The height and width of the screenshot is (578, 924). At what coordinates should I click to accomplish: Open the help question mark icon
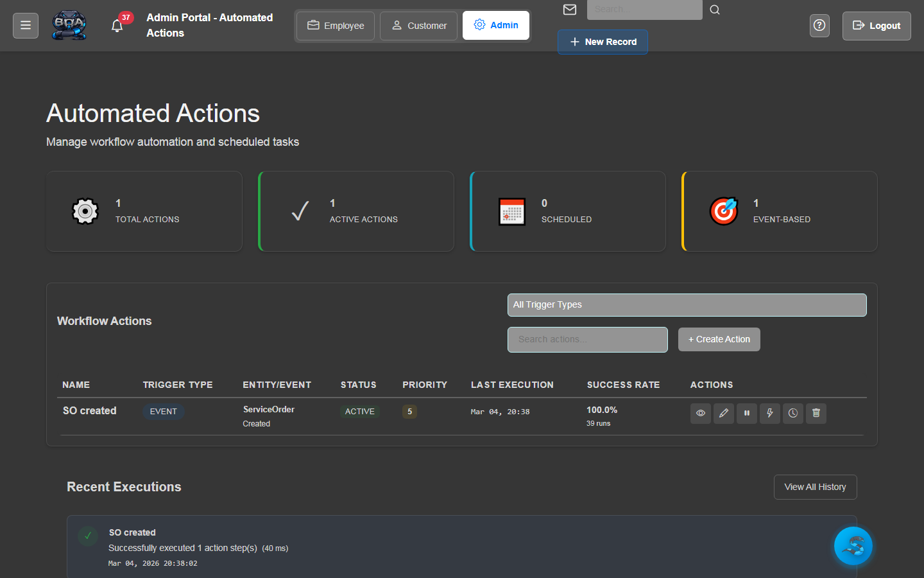819,26
